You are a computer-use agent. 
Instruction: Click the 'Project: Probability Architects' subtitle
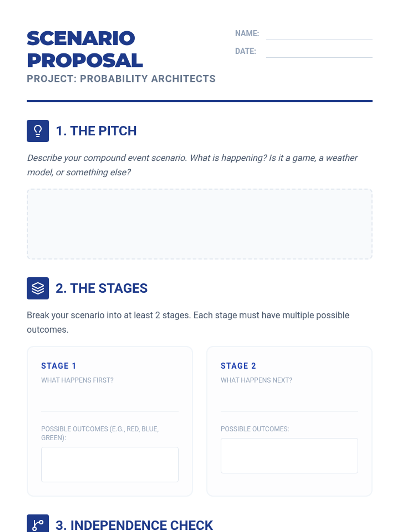[121, 79]
